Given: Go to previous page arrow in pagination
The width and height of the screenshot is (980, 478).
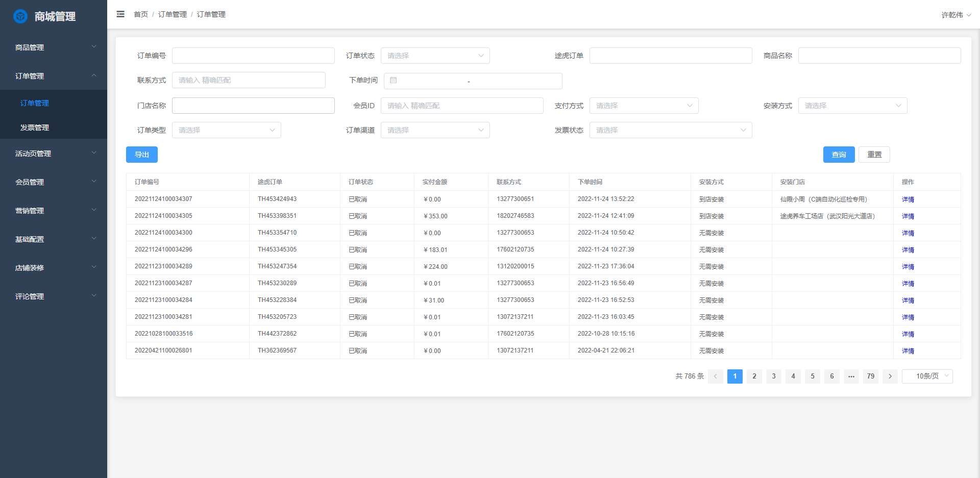Looking at the screenshot, I should click(x=715, y=376).
